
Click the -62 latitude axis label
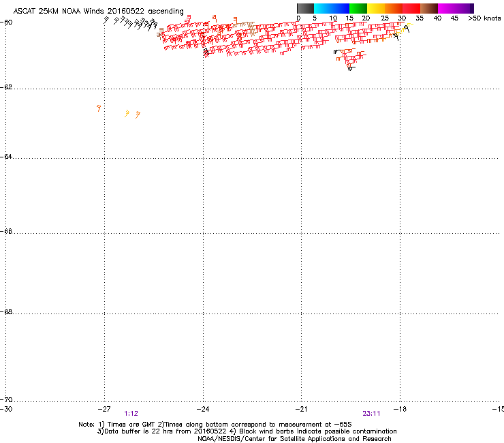click(6, 87)
